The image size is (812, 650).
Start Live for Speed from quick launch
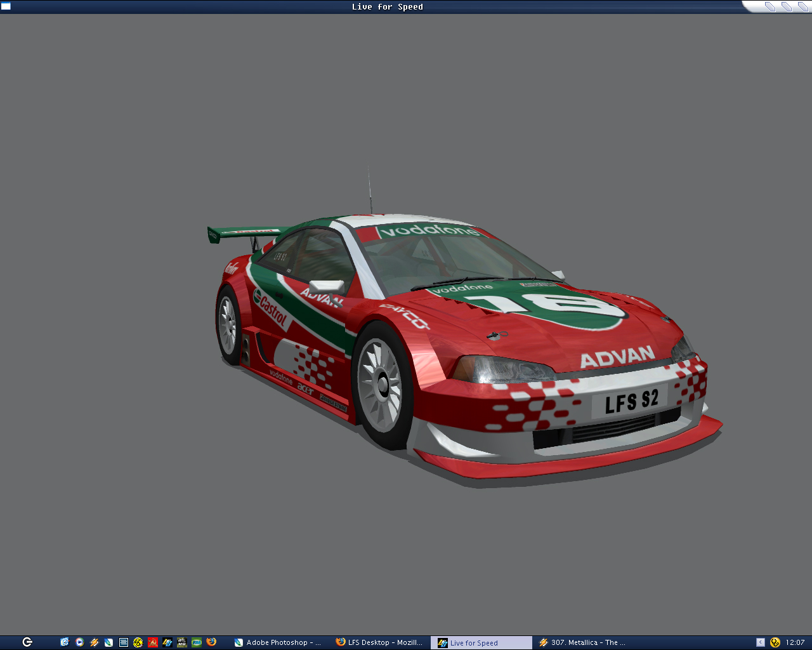tap(167, 642)
